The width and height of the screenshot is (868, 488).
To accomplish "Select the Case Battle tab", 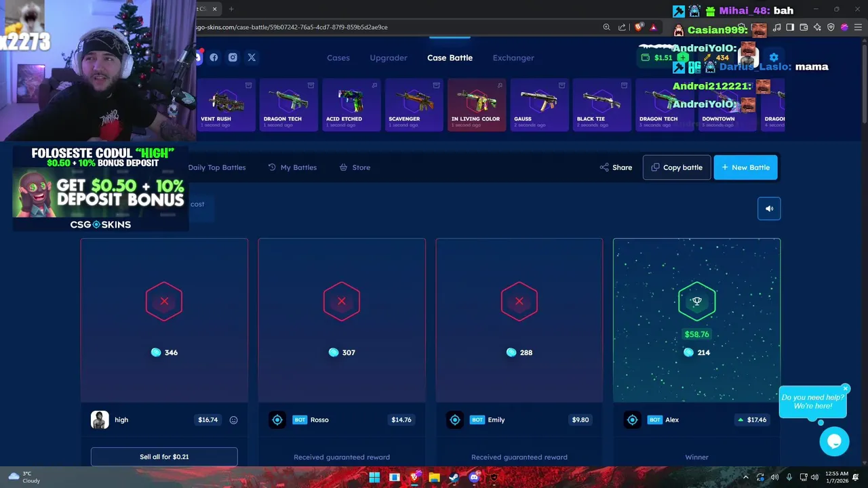I will point(450,58).
